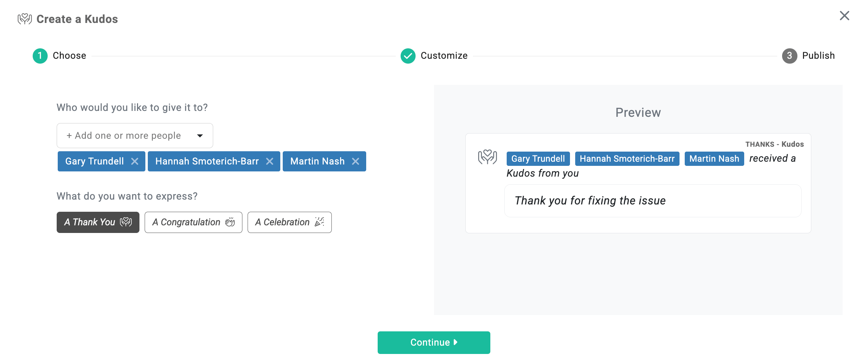This screenshot has width=868, height=363.
Task: Remove Gary Trundell from recipients
Action: pyautogui.click(x=135, y=161)
